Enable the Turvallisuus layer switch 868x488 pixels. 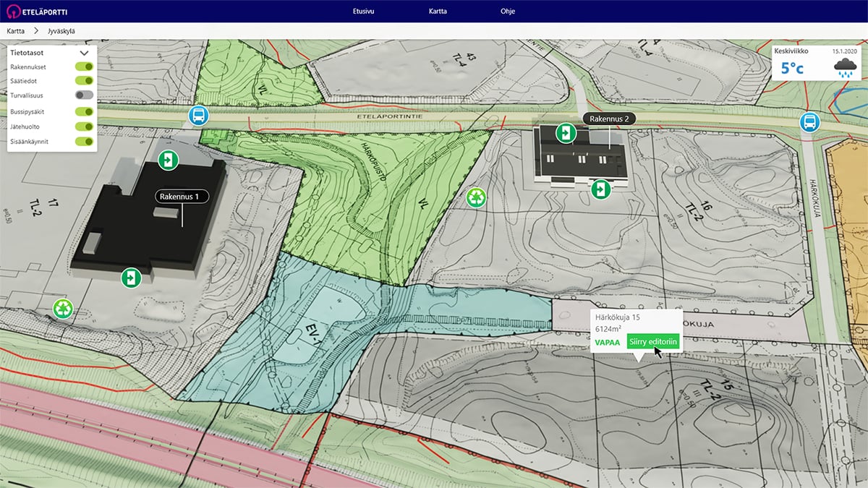coord(84,95)
